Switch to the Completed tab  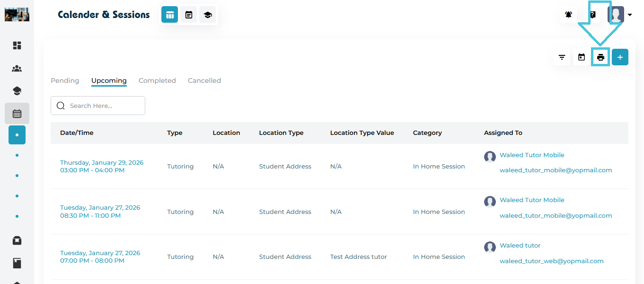(x=157, y=80)
